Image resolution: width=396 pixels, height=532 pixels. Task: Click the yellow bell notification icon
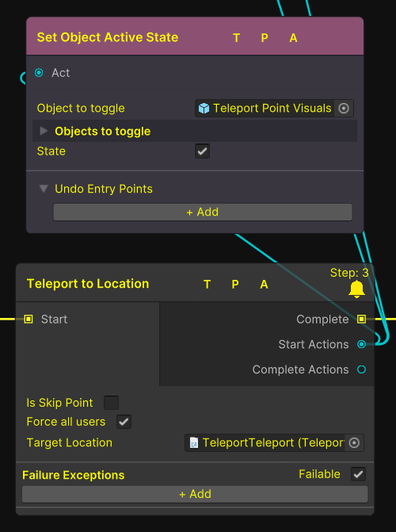pos(356,289)
